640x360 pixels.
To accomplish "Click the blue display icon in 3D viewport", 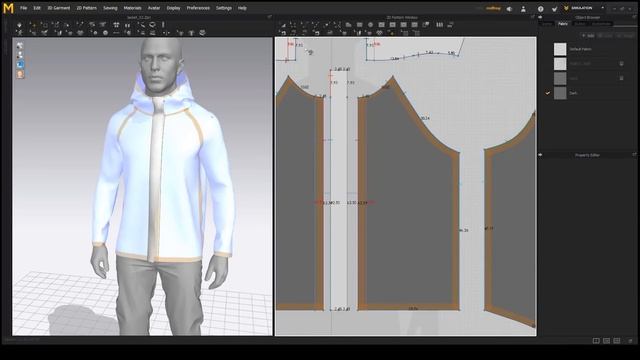I will click(x=20, y=64).
